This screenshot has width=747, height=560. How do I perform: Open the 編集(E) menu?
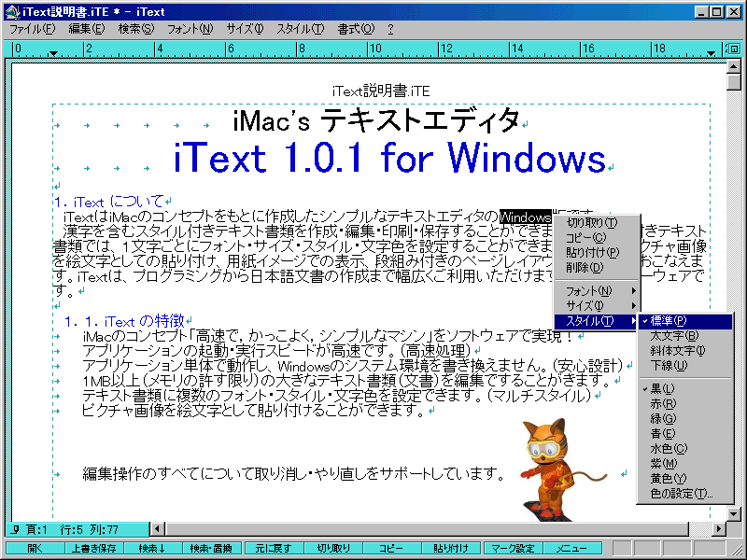86,29
